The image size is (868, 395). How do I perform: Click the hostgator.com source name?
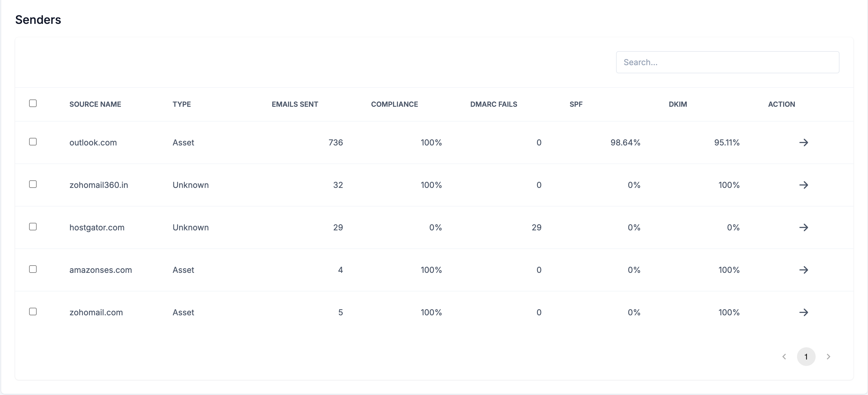(97, 227)
